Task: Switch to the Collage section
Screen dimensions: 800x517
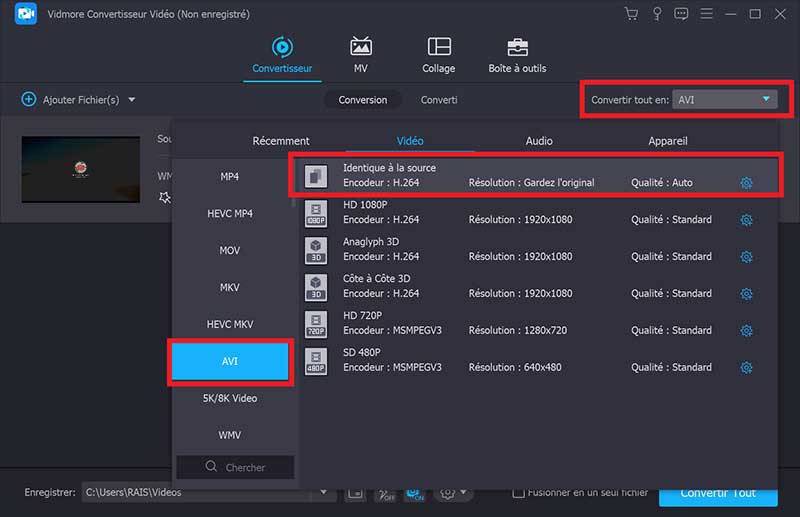Action: tap(438, 55)
